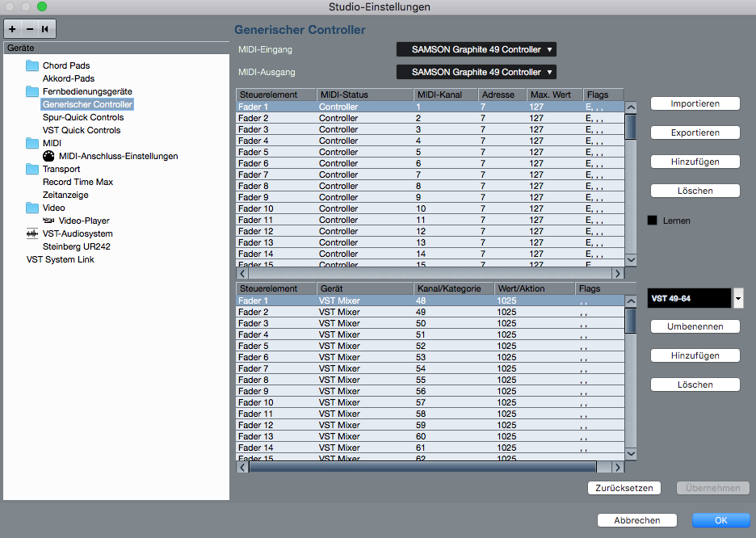The height and width of the screenshot is (538, 756).
Task: Click upper Hinzufügen button below Exportieren
Action: coord(695,162)
